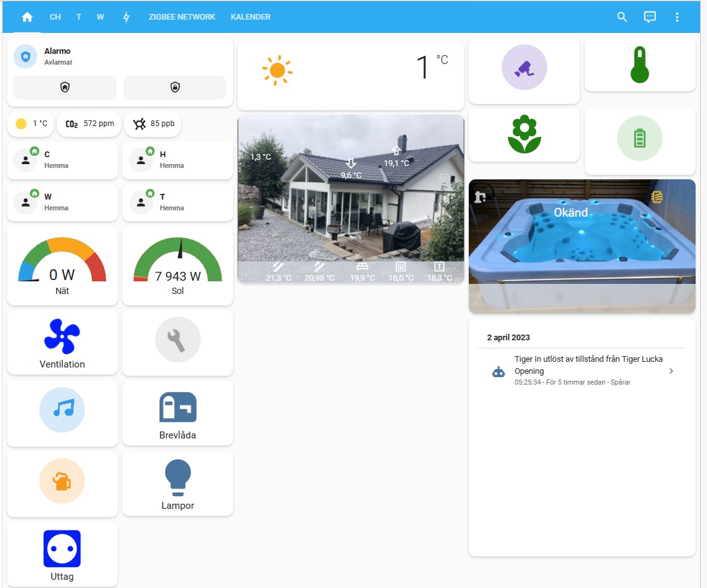Open the three-dot overflow menu
The height and width of the screenshot is (588, 707).
click(677, 17)
